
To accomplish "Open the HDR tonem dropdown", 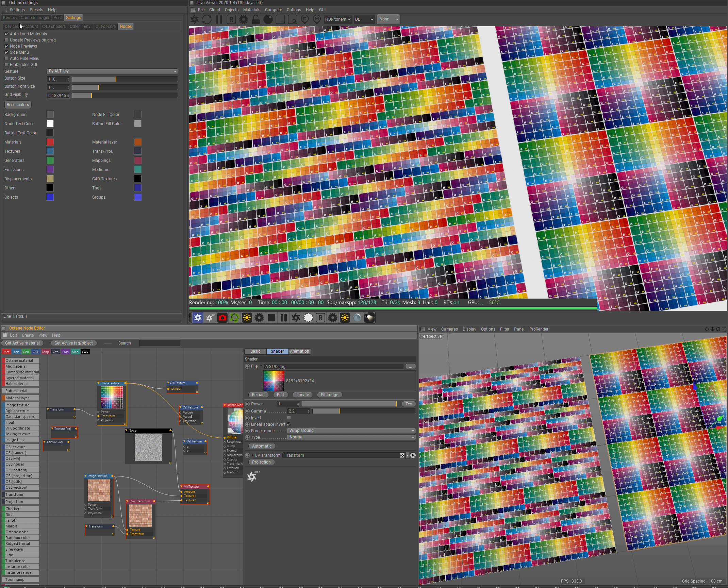I will point(337,19).
